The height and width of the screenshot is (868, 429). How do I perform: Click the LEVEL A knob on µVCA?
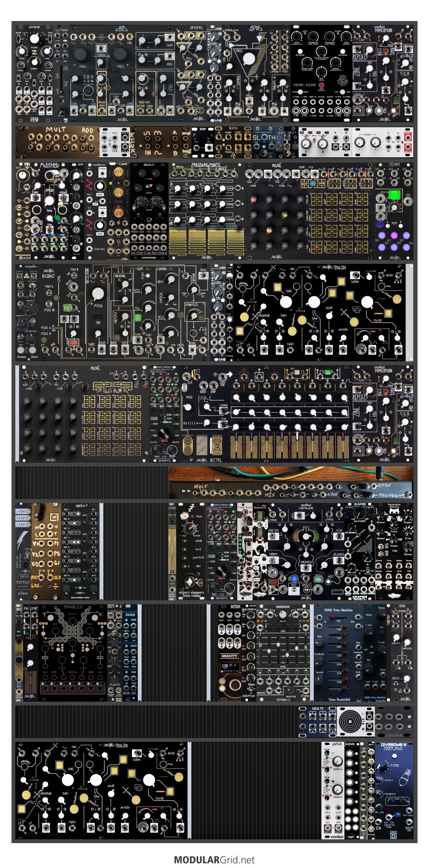pos(337,762)
